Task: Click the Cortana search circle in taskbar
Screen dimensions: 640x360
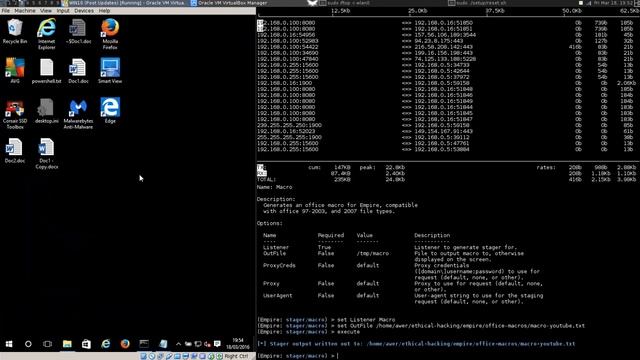Action: pos(28,344)
